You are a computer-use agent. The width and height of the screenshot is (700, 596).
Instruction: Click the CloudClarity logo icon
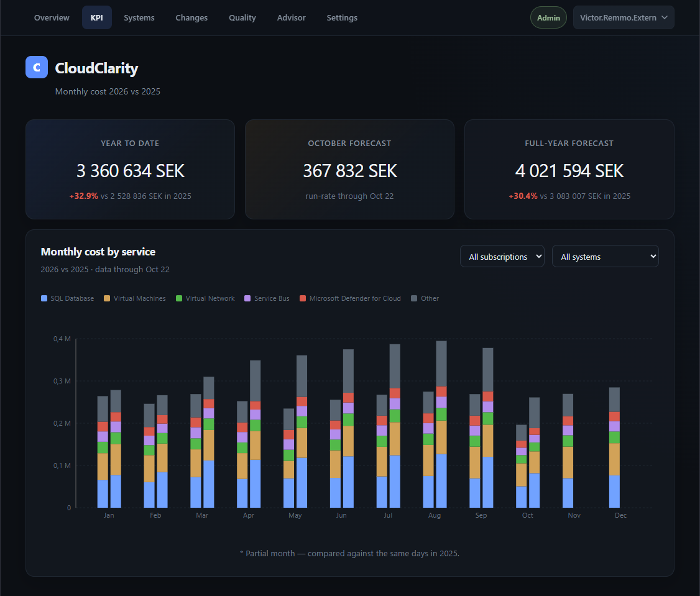coord(37,67)
